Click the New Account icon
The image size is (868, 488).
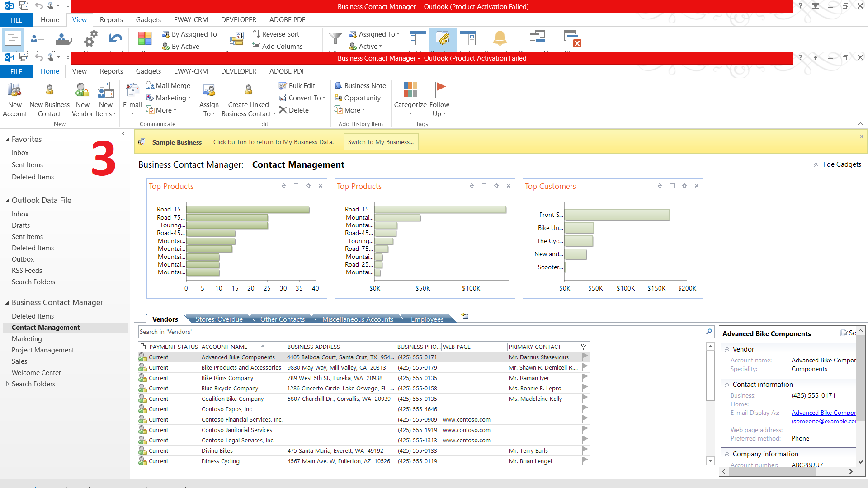tap(14, 90)
